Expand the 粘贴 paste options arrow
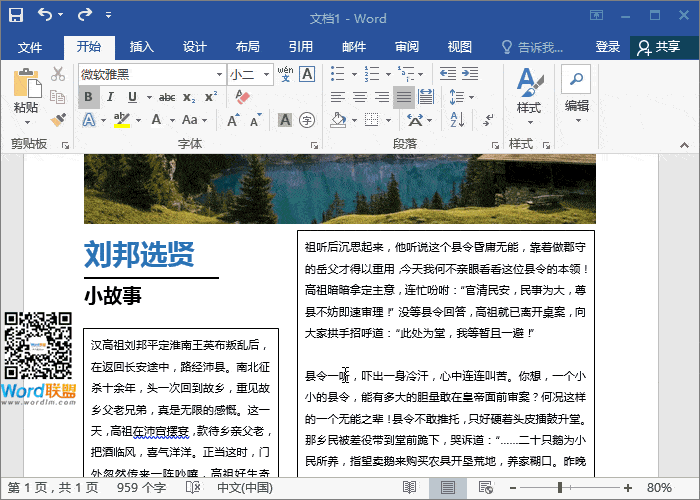Screen dimensions: 700x500 (27, 122)
